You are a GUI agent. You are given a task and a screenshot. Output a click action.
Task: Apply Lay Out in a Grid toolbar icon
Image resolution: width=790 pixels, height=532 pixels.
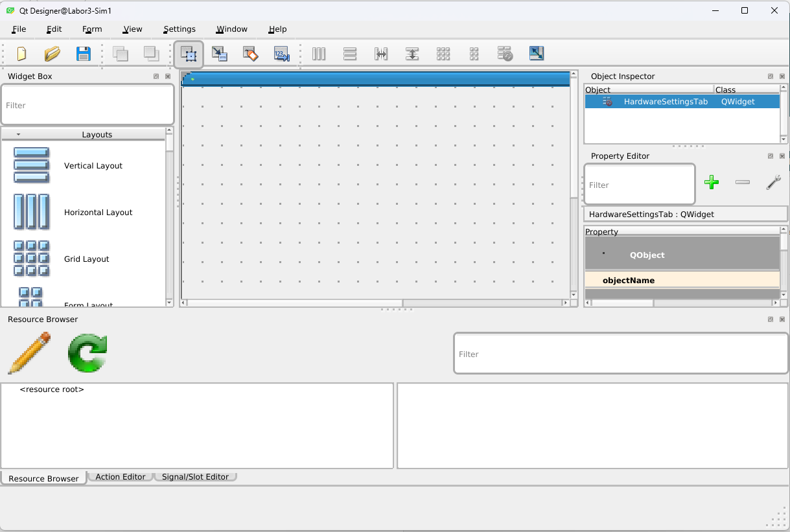pos(443,54)
